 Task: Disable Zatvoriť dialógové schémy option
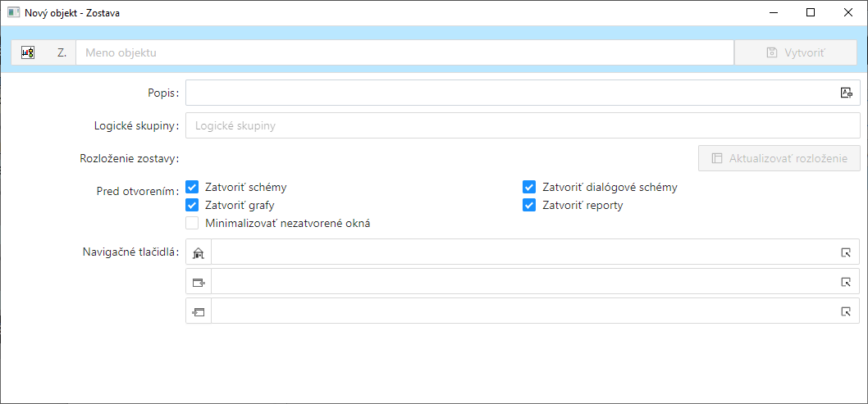coord(529,187)
